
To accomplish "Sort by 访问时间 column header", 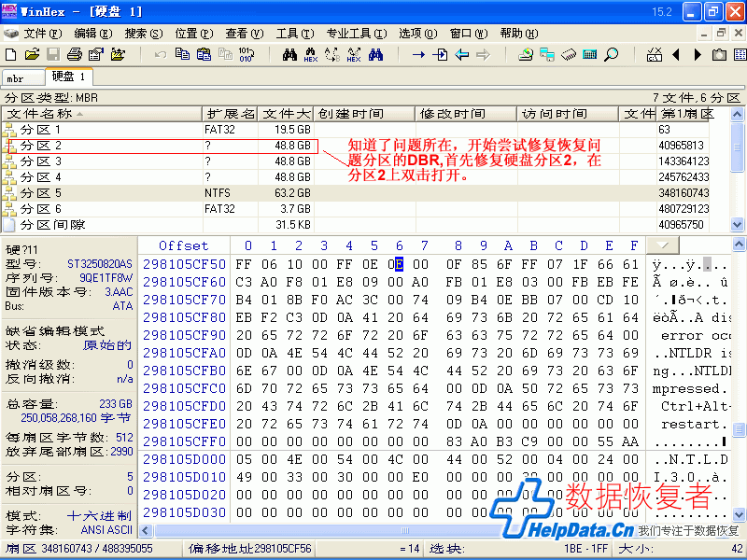I will tap(568, 114).
